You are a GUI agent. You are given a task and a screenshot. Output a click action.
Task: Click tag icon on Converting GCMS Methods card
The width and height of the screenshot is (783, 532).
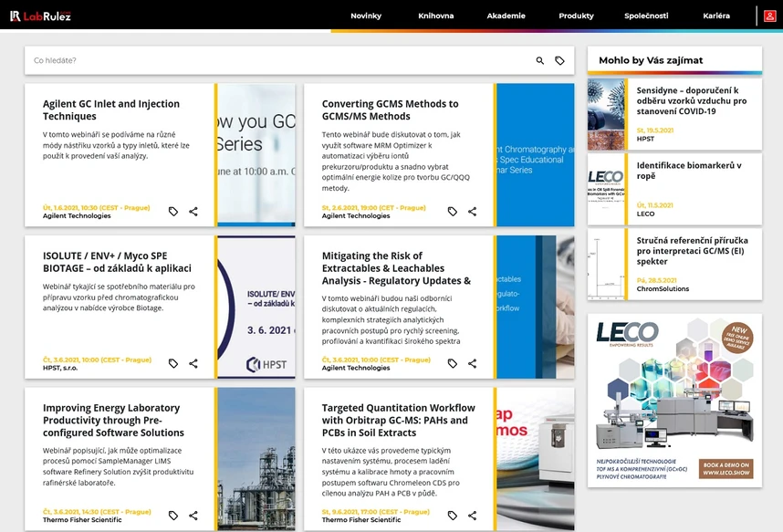453,212
